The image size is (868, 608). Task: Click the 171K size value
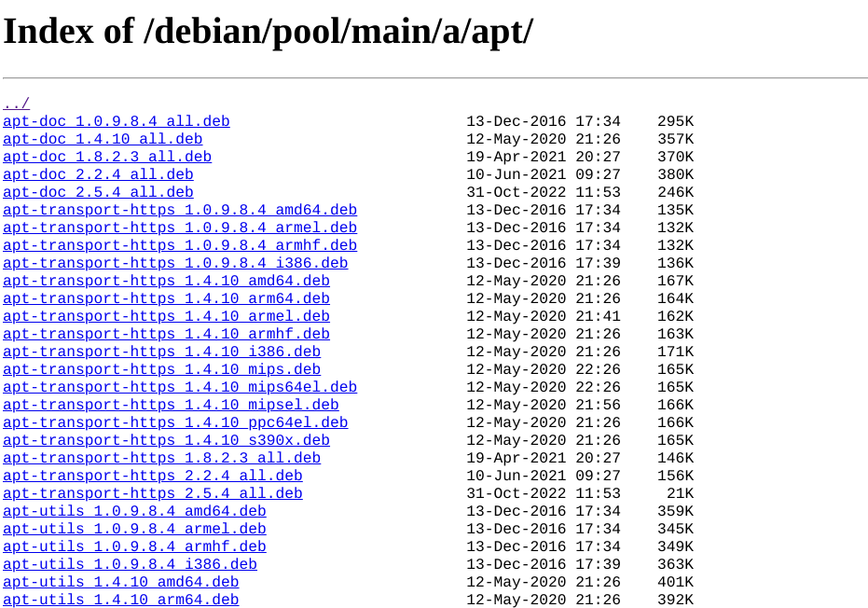click(675, 352)
